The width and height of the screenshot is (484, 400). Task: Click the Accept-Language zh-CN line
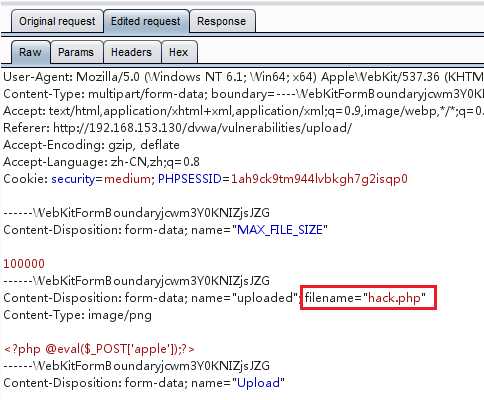tap(101, 162)
